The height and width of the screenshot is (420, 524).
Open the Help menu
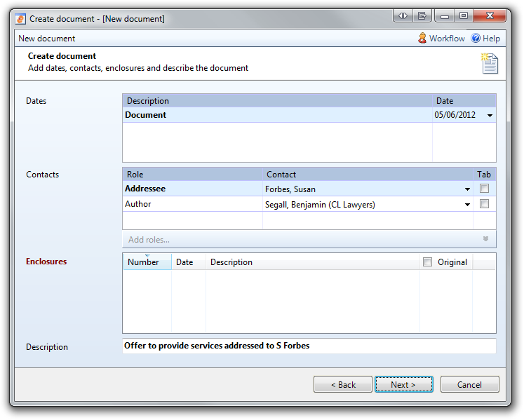tap(485, 39)
